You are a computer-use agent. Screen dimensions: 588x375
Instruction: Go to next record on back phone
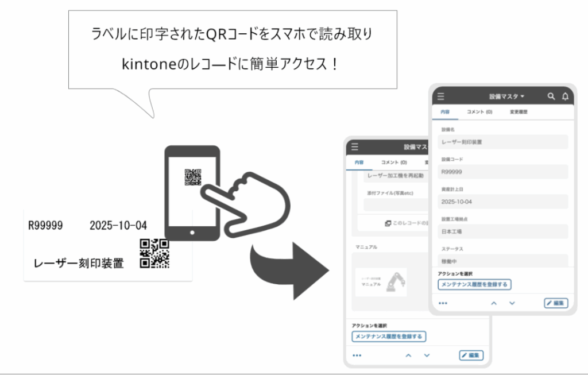coord(427,355)
